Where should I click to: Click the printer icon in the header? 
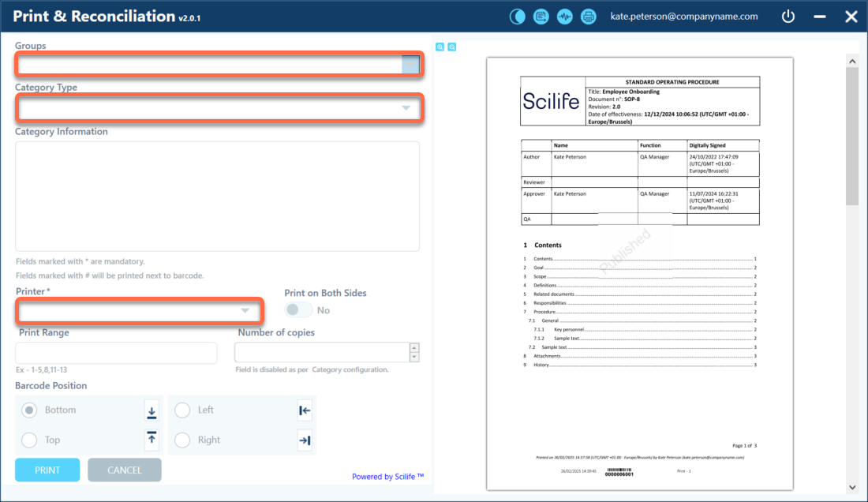(588, 17)
